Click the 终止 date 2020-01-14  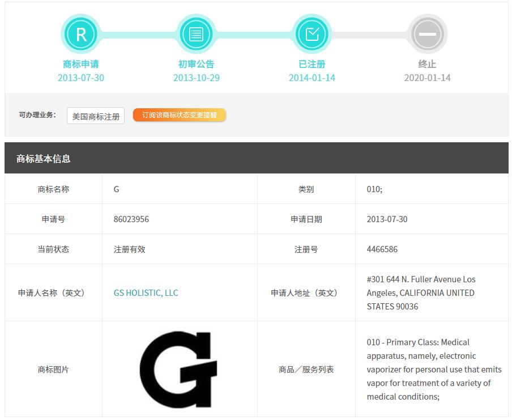pyautogui.click(x=427, y=78)
